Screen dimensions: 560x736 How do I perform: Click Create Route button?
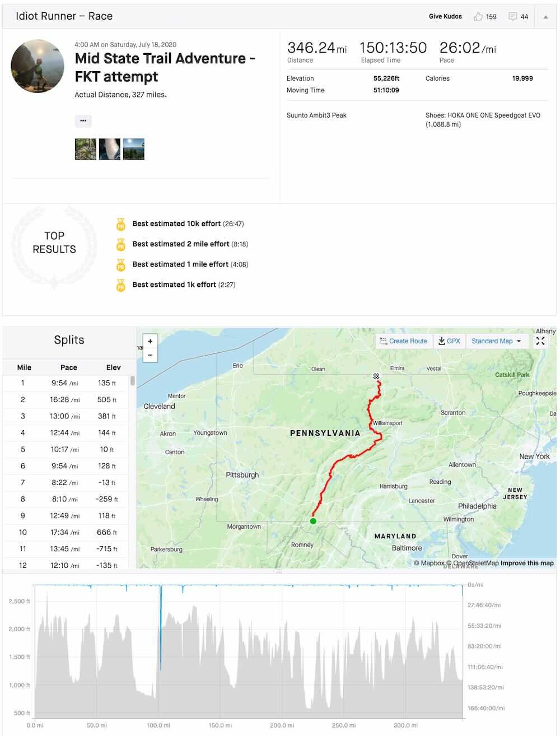click(403, 341)
